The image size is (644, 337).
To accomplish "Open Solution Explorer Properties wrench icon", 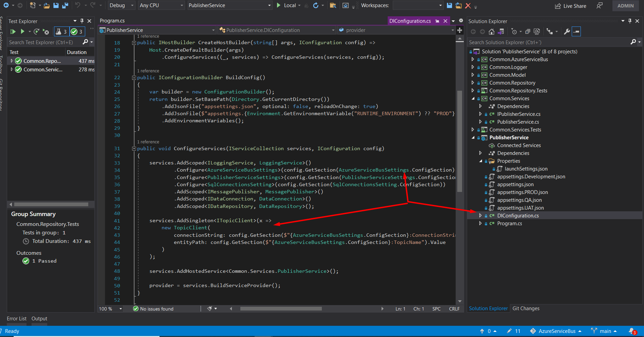I will point(567,32).
